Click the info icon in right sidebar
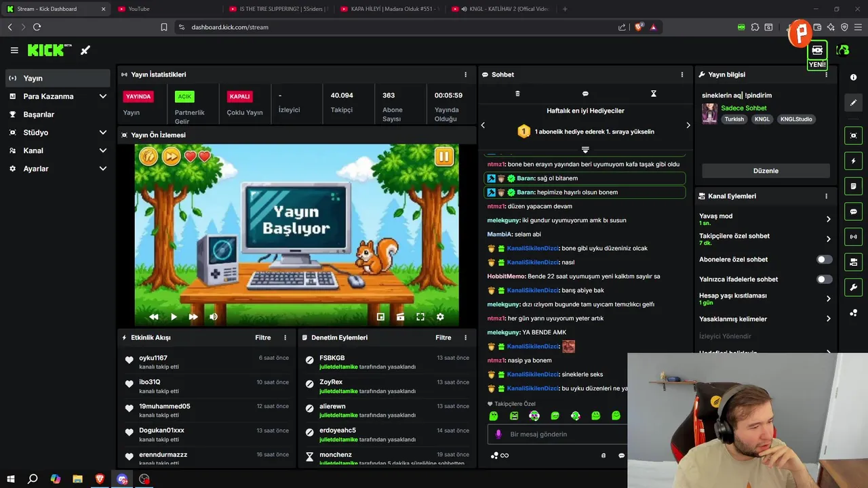This screenshot has width=868, height=488. (853, 77)
